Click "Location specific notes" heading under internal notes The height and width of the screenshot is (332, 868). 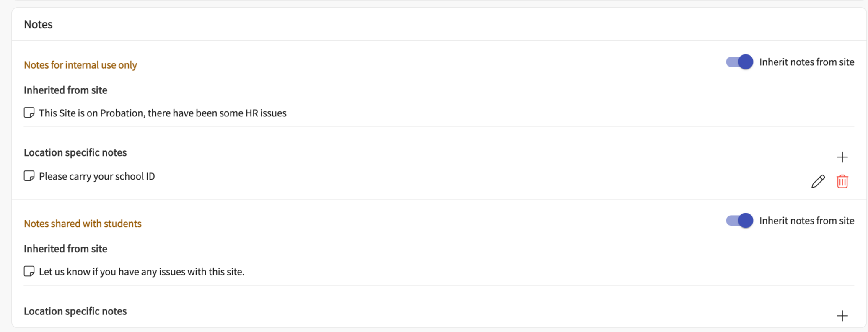point(75,152)
